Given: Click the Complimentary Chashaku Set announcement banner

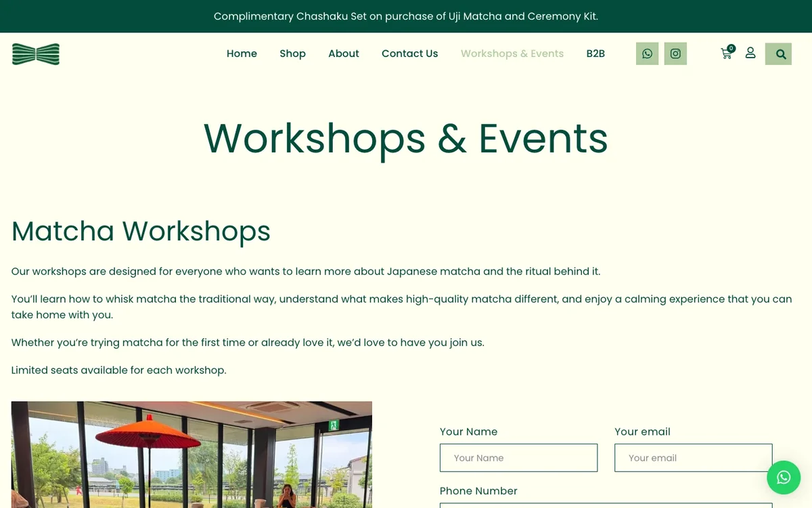Looking at the screenshot, I should coord(406,16).
